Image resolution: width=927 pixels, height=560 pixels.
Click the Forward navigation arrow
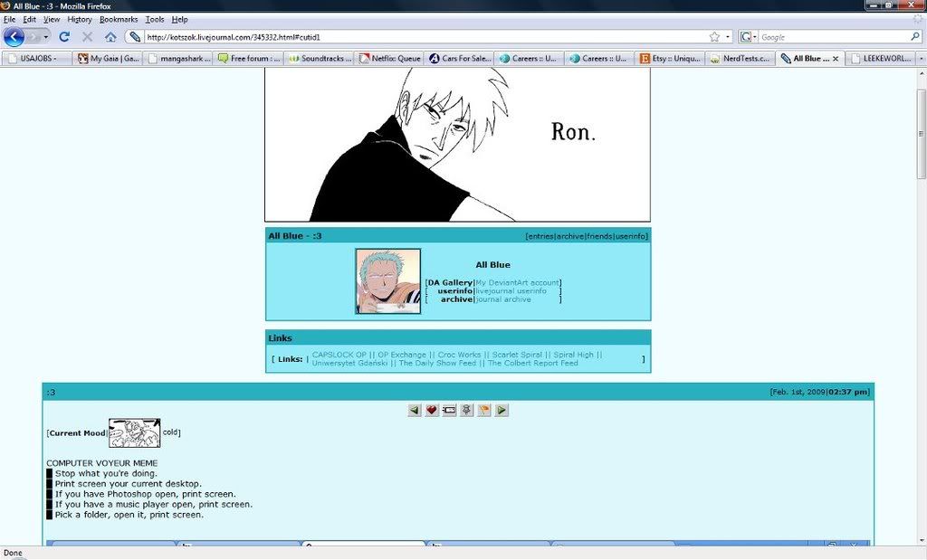tap(33, 36)
